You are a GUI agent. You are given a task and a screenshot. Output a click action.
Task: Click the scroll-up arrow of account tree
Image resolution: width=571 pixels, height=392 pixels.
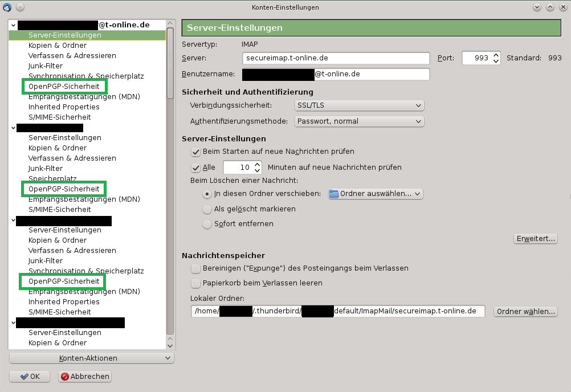pos(170,23)
